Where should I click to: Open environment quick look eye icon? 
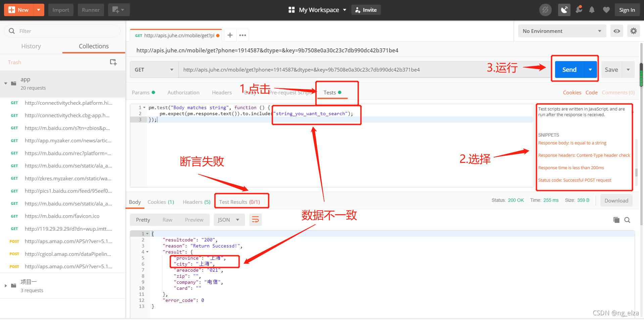(617, 31)
